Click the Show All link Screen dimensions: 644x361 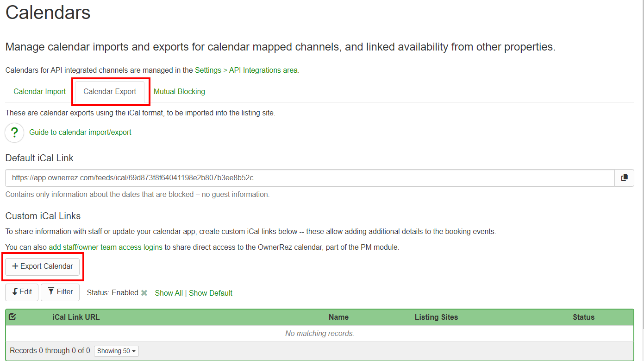click(x=169, y=293)
